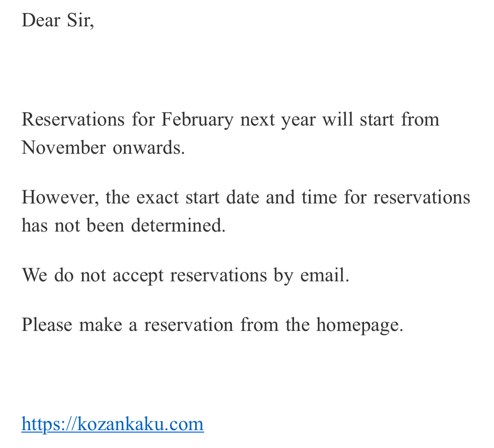This screenshot has height=448, width=494.
Task: Click the word "has" before "not been determined"
Action: (34, 225)
